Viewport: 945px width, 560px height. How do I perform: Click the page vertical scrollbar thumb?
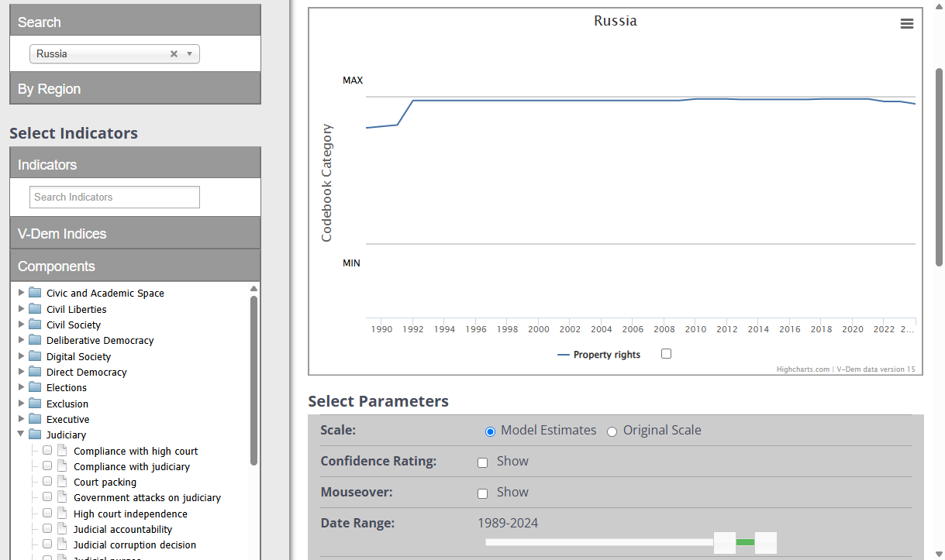pos(939,167)
